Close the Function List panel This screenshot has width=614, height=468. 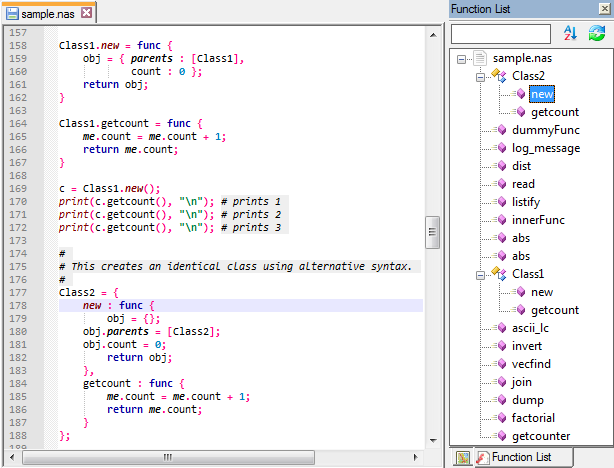[605, 9]
